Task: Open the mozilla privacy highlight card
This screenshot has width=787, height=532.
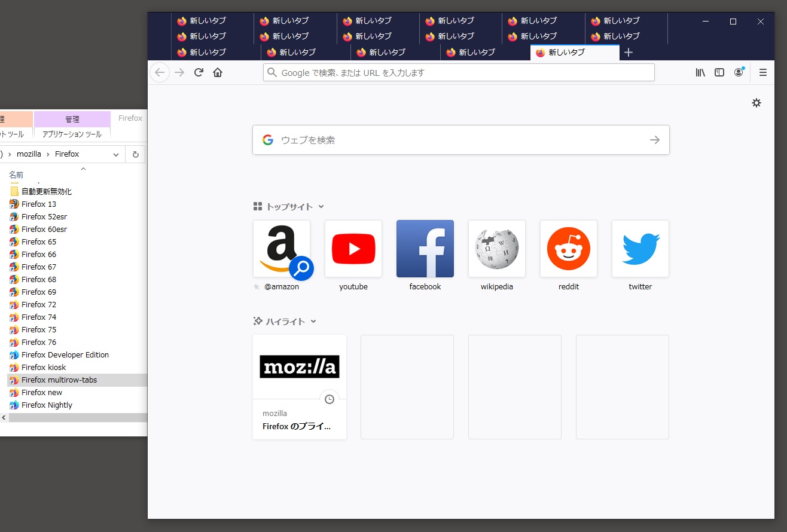Action: pyautogui.click(x=299, y=387)
